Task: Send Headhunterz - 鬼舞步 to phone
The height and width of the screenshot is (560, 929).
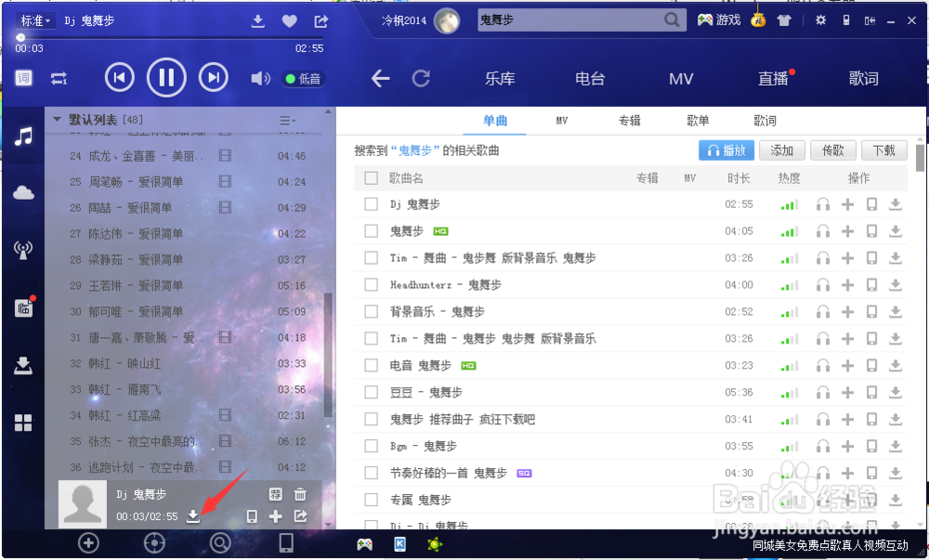Action: click(x=871, y=285)
